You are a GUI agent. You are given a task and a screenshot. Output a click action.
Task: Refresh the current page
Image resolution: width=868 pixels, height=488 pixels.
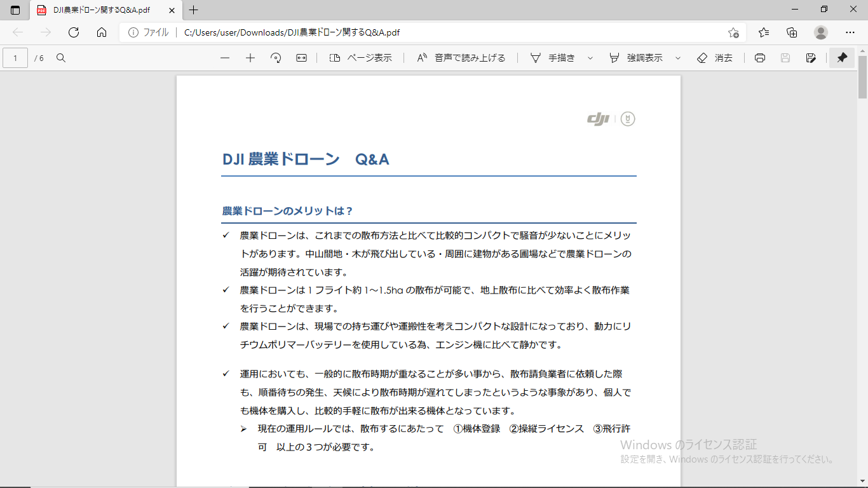point(74,32)
